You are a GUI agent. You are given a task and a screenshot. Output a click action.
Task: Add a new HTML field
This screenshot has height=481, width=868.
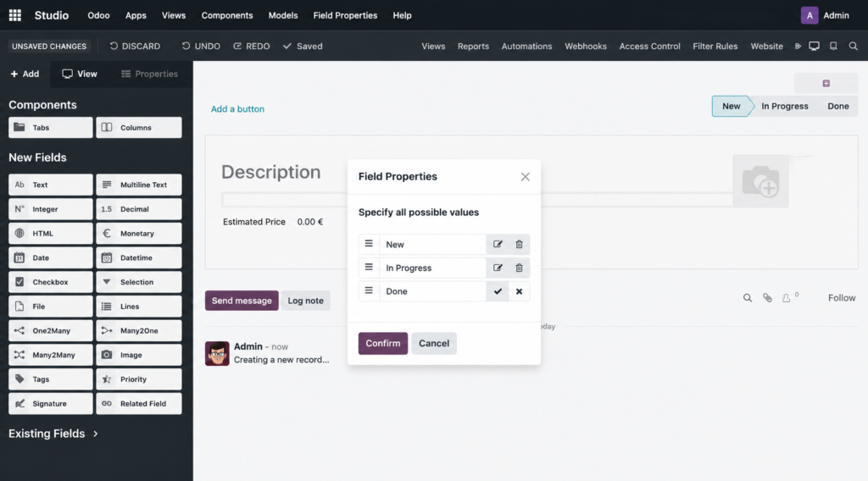pos(50,234)
